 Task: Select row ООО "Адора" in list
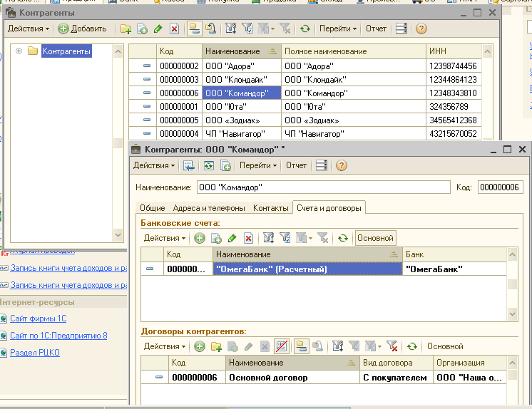(305, 66)
